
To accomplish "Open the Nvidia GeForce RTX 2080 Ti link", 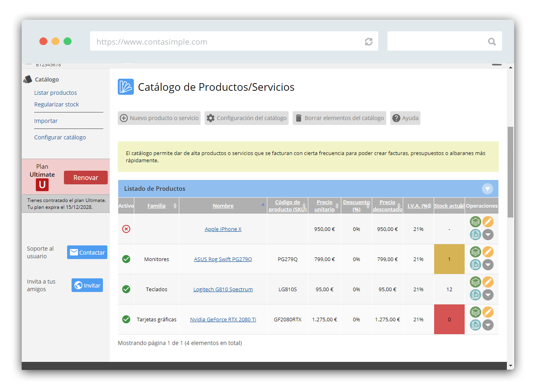I will [x=223, y=319].
